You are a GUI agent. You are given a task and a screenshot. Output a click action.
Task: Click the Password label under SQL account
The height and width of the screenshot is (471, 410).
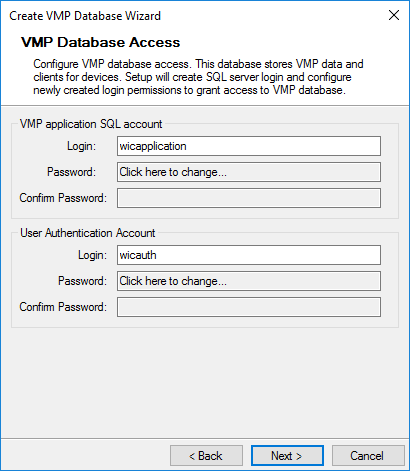(x=71, y=172)
